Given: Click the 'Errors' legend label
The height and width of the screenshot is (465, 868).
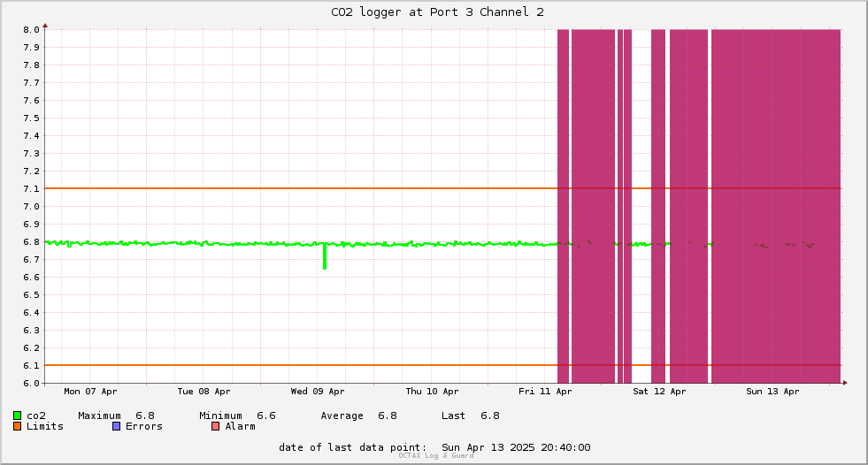Looking at the screenshot, I should click(x=144, y=426).
